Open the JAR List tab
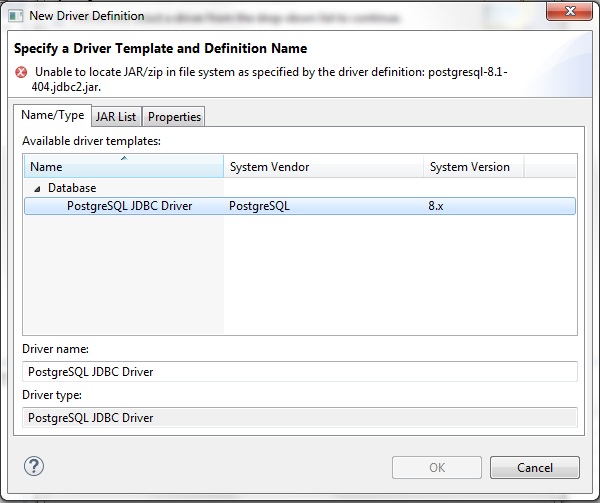 [116, 117]
